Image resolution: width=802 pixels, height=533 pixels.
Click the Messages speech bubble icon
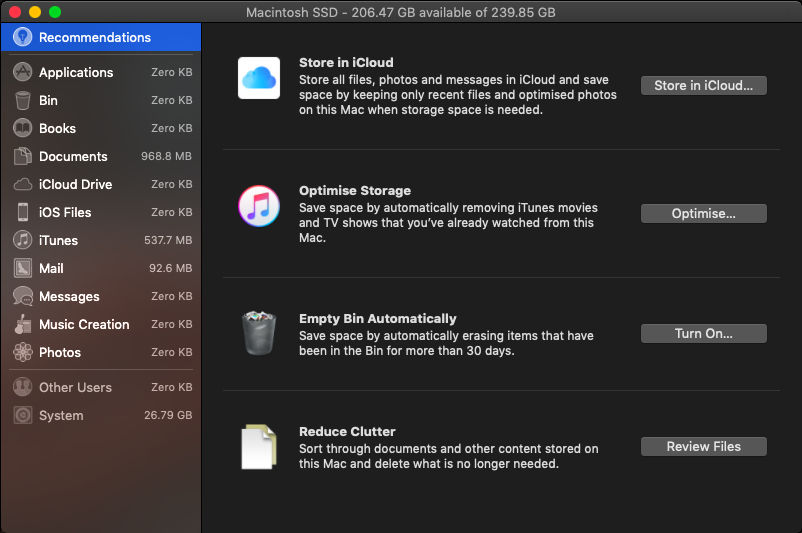click(22, 296)
